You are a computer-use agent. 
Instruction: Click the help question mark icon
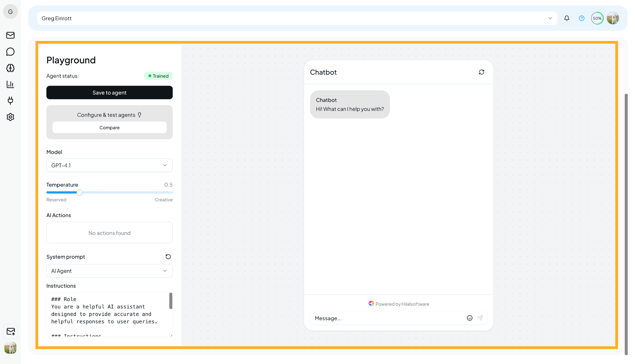581,18
